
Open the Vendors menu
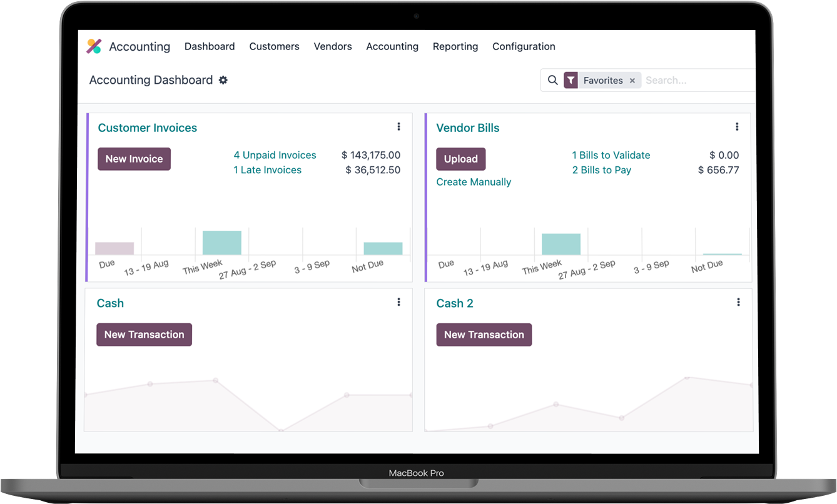tap(333, 46)
